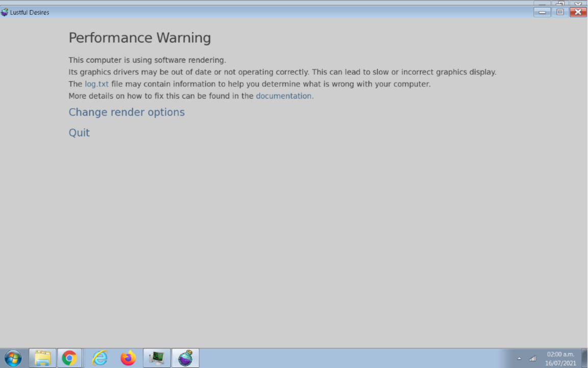Open the documentation link

tap(283, 96)
